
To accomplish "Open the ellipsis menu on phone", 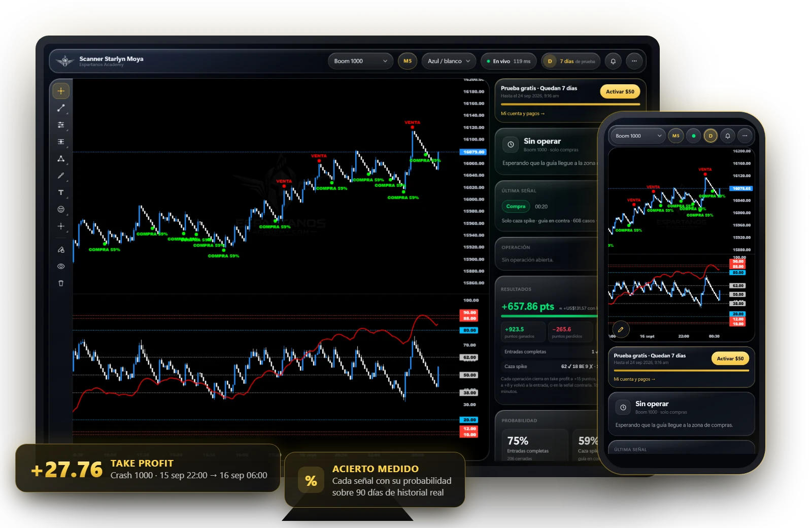I will click(x=745, y=136).
